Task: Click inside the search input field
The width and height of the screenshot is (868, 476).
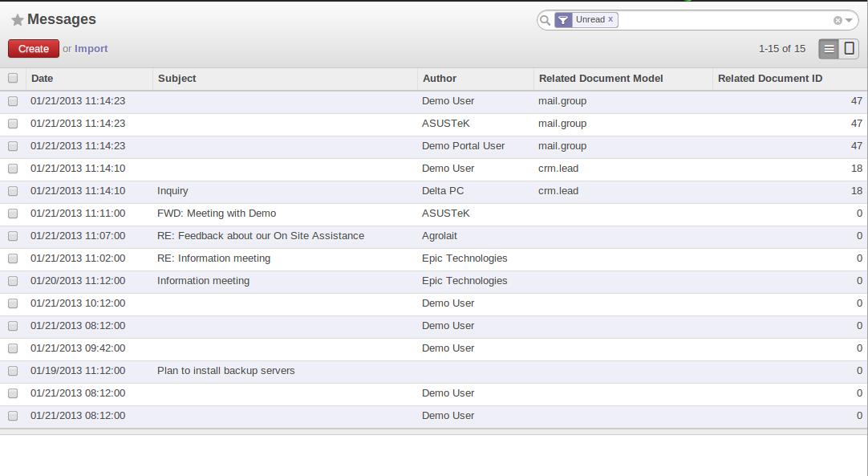Action: click(x=724, y=21)
